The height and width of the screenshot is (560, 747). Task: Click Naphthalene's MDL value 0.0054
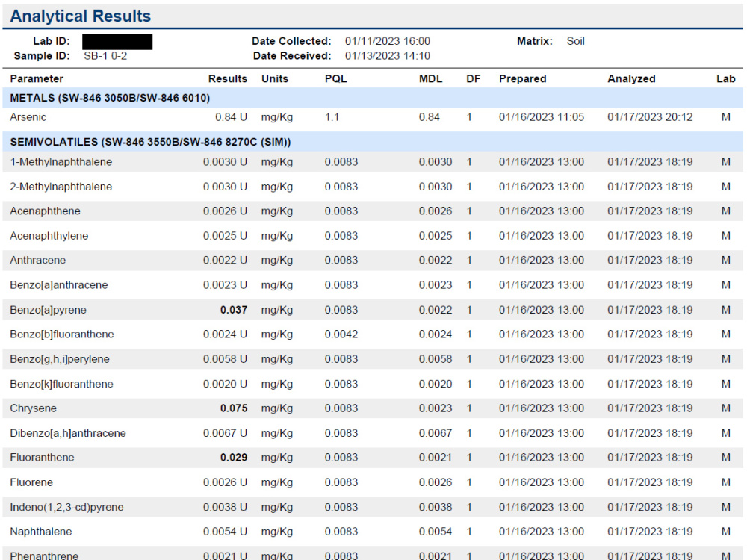click(x=436, y=532)
